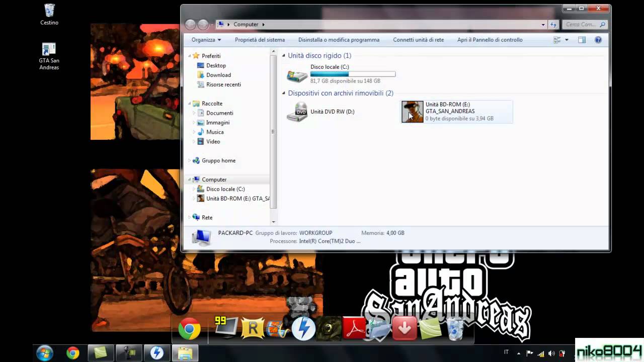The height and width of the screenshot is (362, 644).
Task: Open the network signal tray icon
Action: 540,353
